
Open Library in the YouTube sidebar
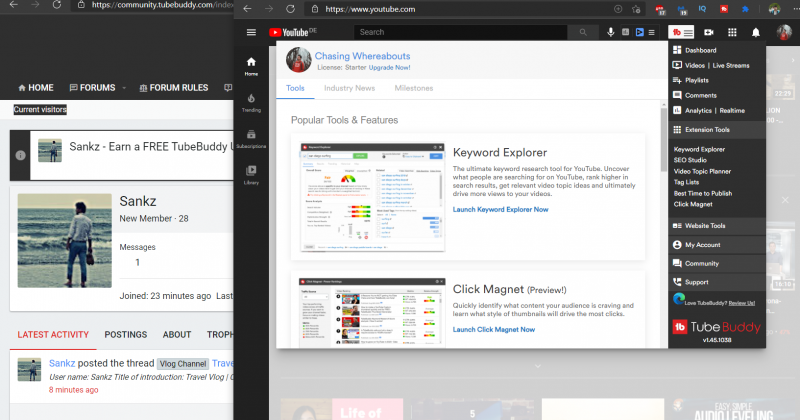[x=251, y=174]
